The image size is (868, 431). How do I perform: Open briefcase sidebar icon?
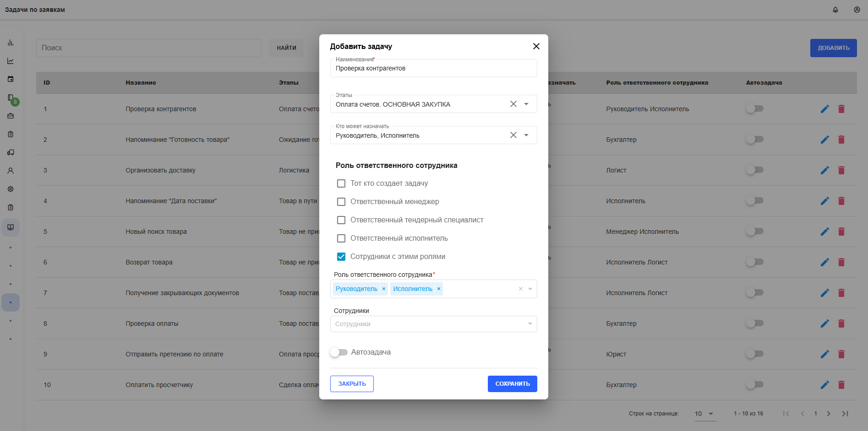tap(11, 116)
